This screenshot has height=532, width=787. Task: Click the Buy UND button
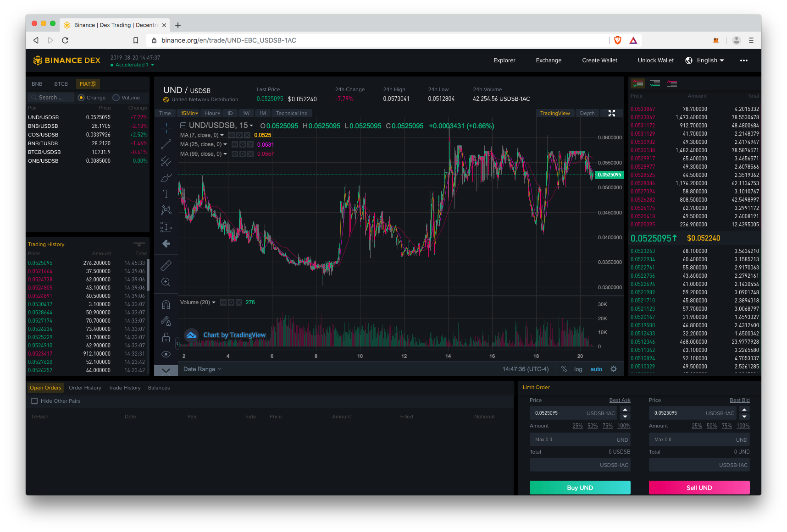(x=580, y=488)
